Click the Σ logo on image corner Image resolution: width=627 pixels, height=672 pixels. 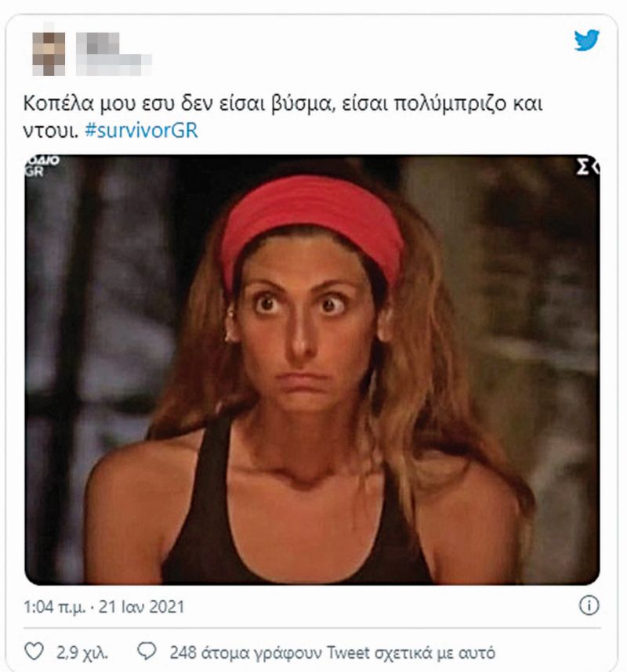point(587,167)
